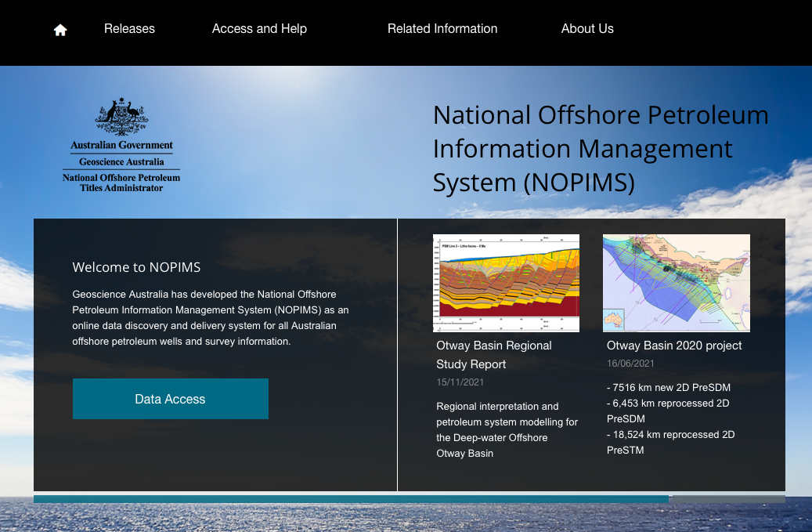Open the Otway Basin Regional Study Report link
Viewport: 812px width, 532px height.
(x=493, y=355)
